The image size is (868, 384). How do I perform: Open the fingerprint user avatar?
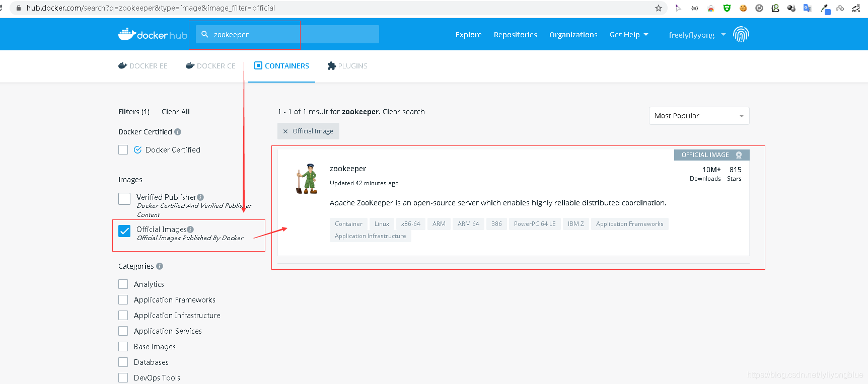(741, 34)
